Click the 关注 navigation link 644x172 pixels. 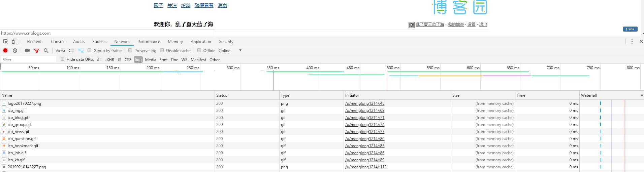[172, 5]
